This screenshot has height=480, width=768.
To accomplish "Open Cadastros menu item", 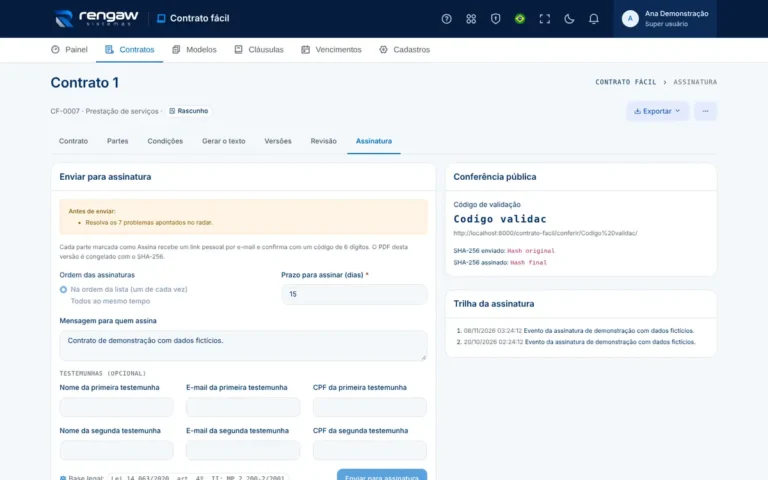I will (404, 49).
